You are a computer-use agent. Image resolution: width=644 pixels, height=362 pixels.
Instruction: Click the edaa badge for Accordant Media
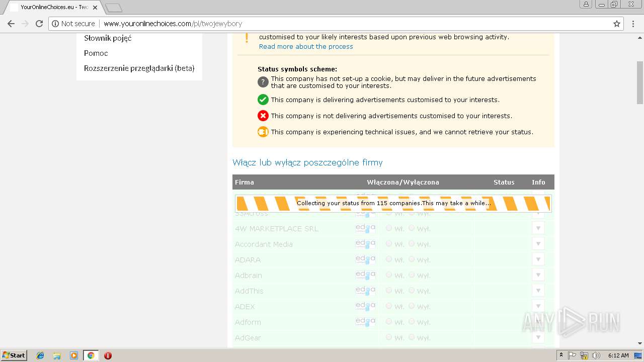[365, 244]
